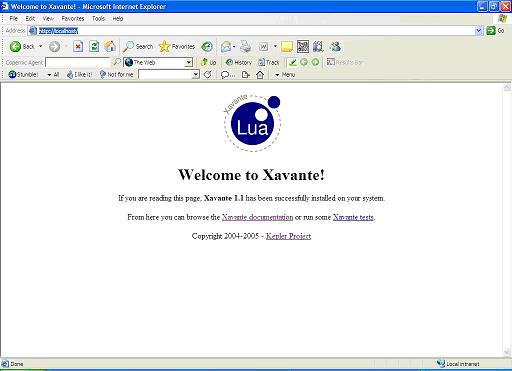
Task: Open the History clock-globe icon beside Favorites
Action: click(x=207, y=46)
